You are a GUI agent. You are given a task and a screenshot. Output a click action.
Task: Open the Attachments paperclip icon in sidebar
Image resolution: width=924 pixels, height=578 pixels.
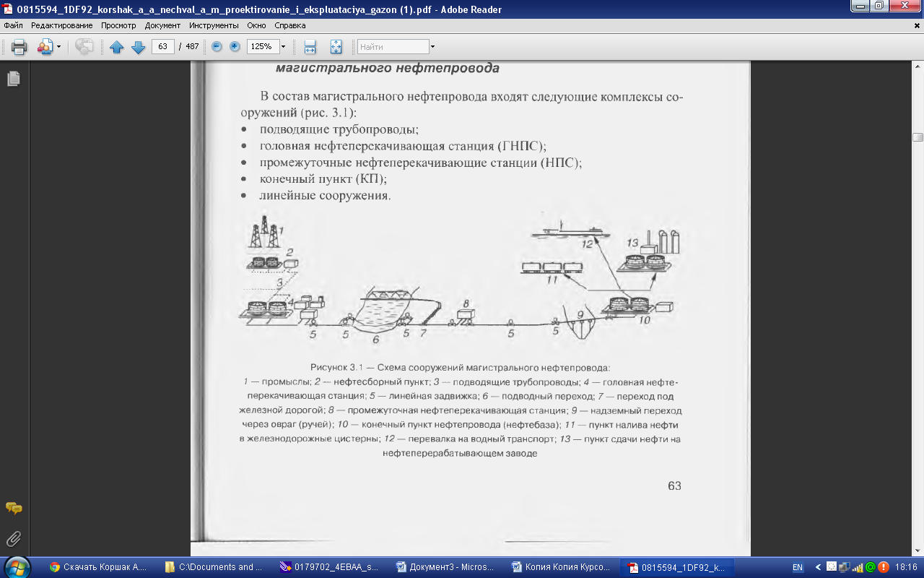pos(13,539)
